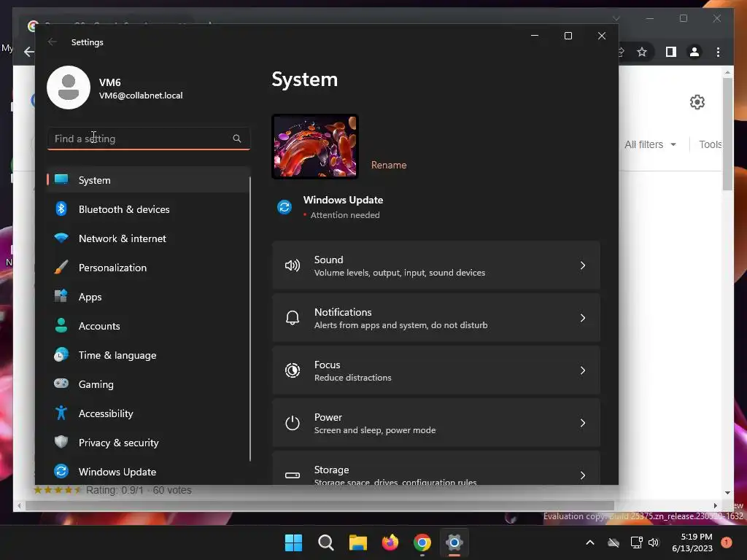The image size is (747, 560).
Task: Open File Explorer from taskbar
Action: click(357, 542)
